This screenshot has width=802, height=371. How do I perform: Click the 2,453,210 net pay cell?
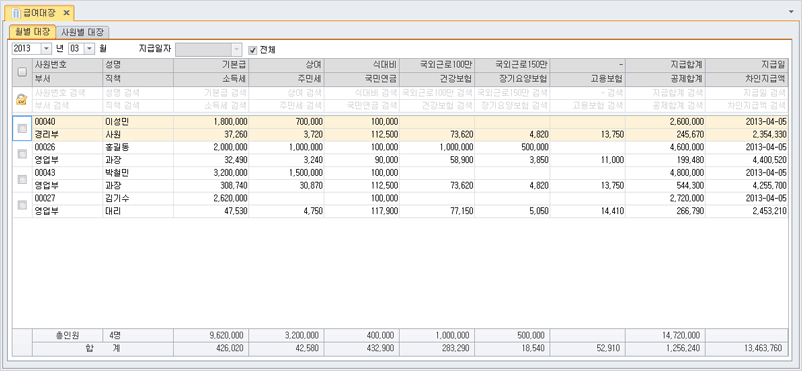coord(747,211)
